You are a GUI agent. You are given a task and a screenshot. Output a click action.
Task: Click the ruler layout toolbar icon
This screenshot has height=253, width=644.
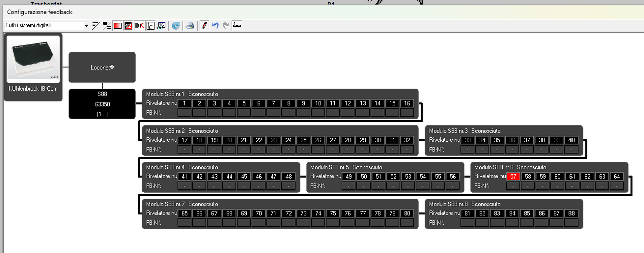point(150,25)
